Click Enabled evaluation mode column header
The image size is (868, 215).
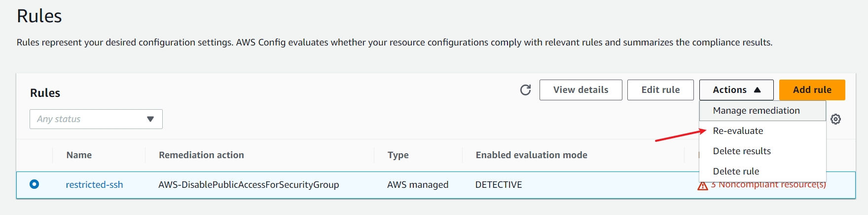point(531,155)
